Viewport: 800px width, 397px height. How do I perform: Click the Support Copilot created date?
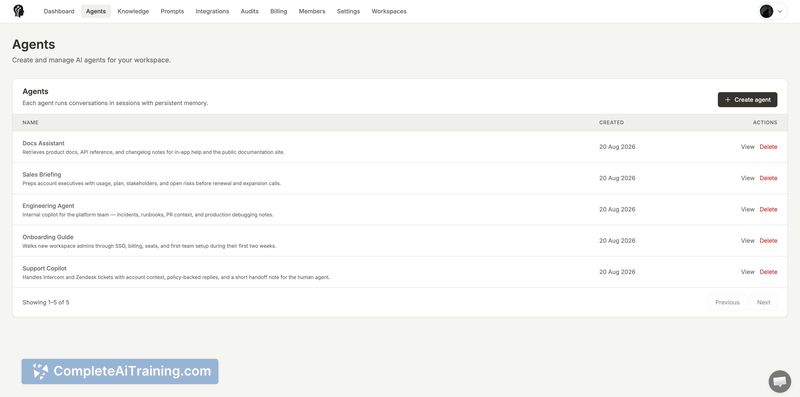click(x=617, y=272)
